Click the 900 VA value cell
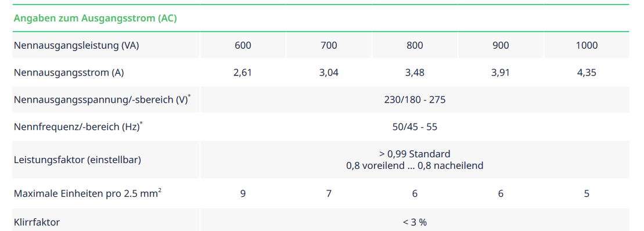Image resolution: width=644 pixels, height=231 pixels. [501, 45]
